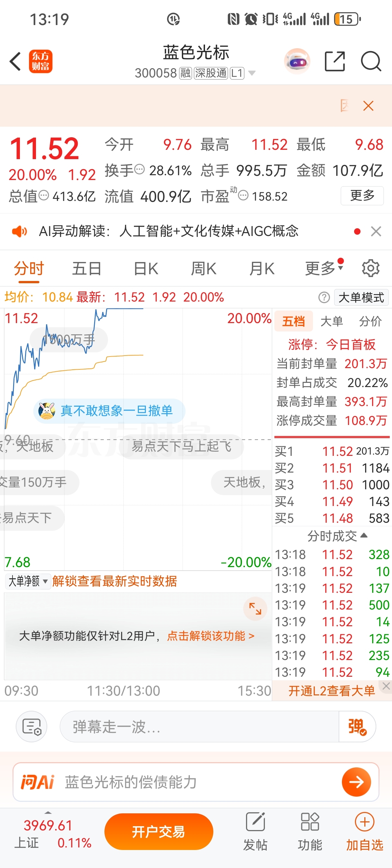Tap the speaker icon beside AI异动解读
This screenshot has width=392, height=868.
(20, 231)
